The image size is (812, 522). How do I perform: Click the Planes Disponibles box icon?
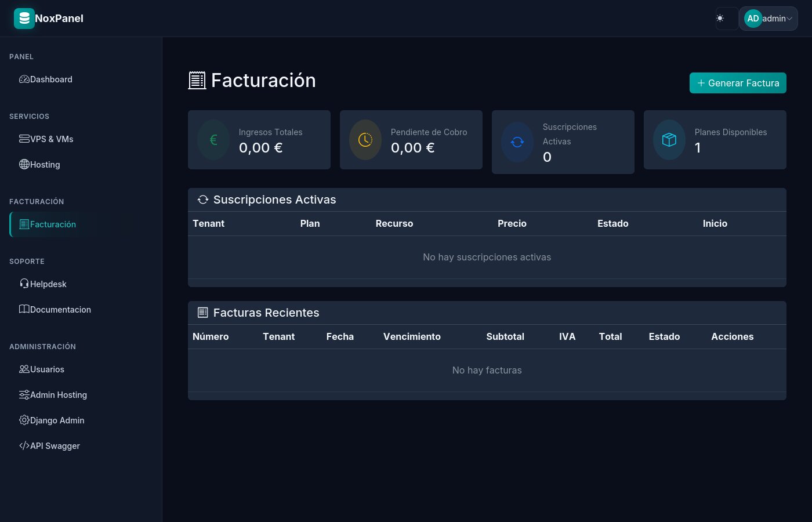tap(669, 140)
